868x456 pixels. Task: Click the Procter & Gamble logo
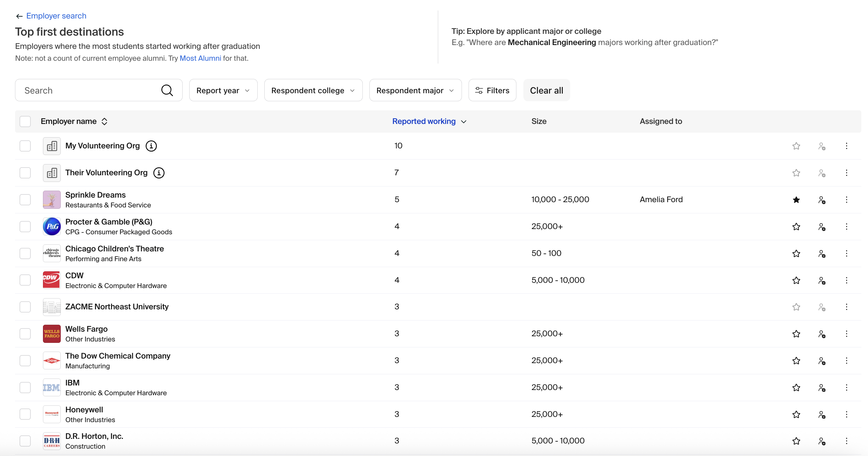coord(52,227)
